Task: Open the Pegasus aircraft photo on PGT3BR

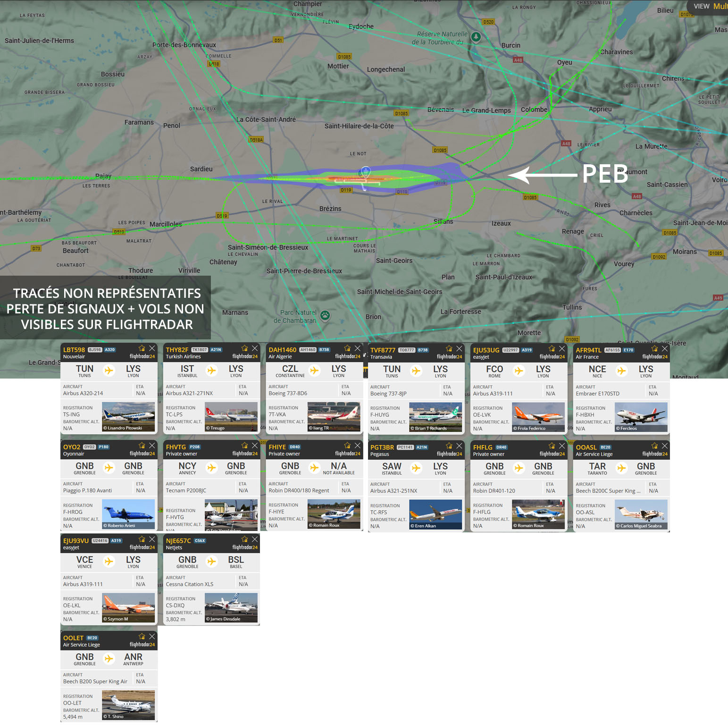Action: (x=435, y=514)
